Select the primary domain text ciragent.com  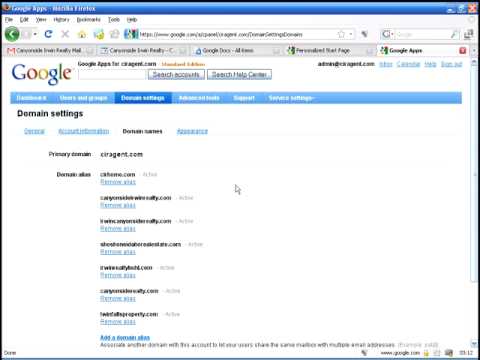pos(122,154)
